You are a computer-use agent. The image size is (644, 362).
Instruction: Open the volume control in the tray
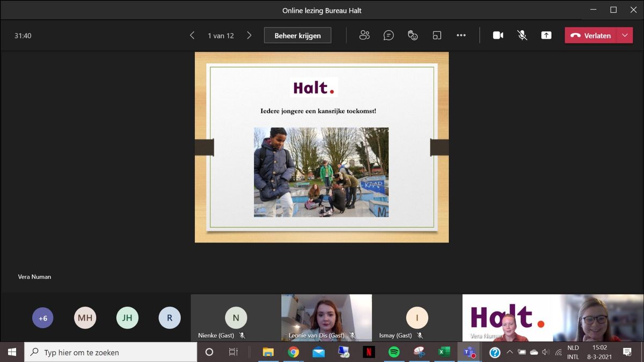(546, 352)
